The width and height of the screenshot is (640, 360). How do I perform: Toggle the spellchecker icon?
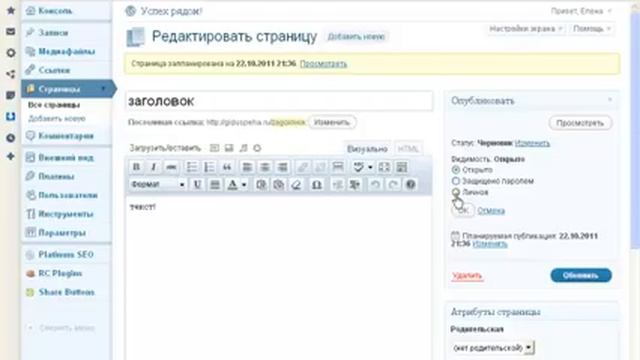click(x=358, y=167)
